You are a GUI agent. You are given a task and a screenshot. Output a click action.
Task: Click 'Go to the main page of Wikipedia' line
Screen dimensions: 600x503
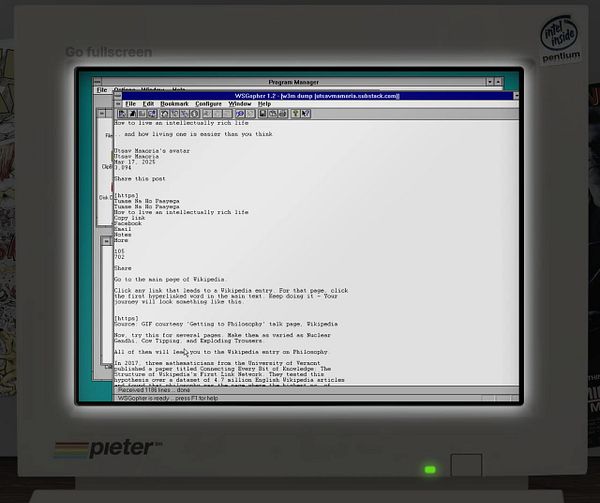(170, 279)
